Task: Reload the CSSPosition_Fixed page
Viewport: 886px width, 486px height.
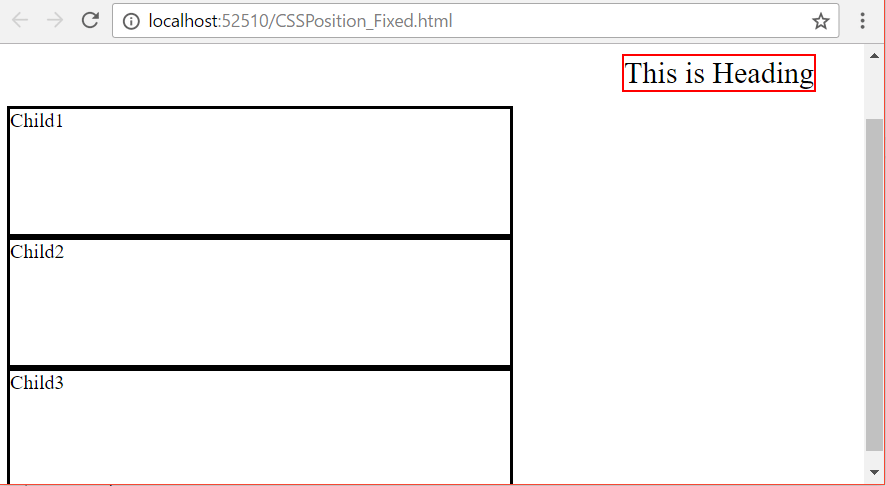Action: click(90, 21)
